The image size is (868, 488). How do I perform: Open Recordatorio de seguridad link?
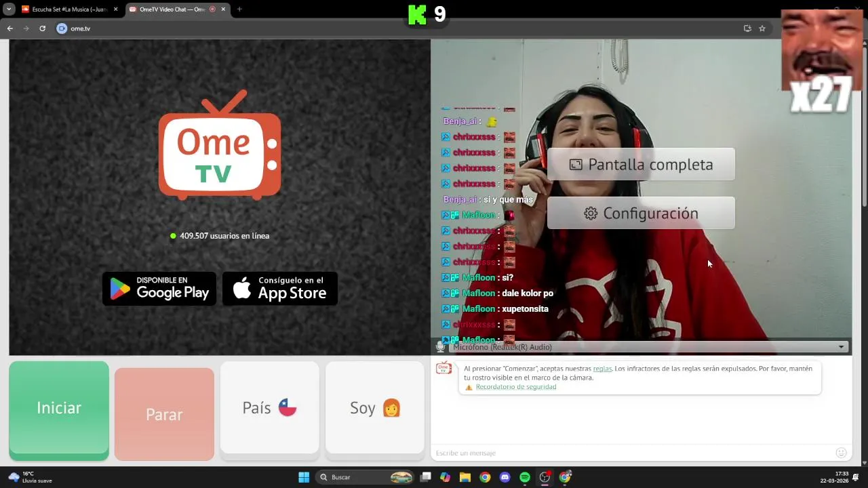click(x=516, y=387)
